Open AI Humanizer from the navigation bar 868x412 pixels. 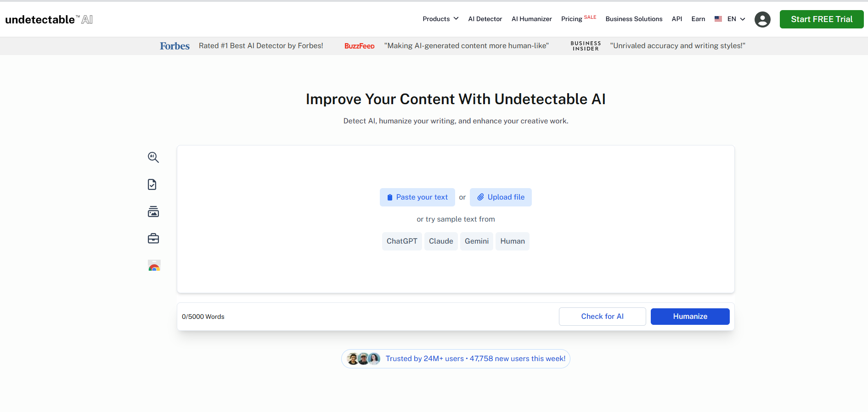tap(532, 19)
